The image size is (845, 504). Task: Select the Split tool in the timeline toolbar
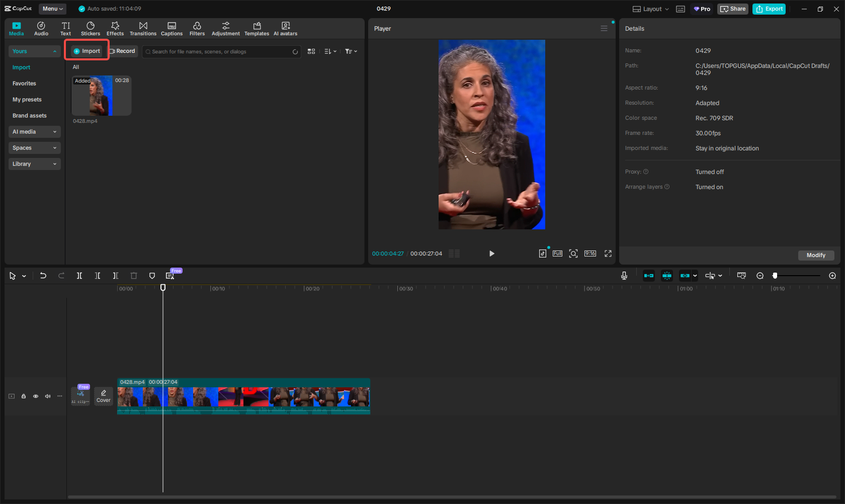click(x=79, y=276)
